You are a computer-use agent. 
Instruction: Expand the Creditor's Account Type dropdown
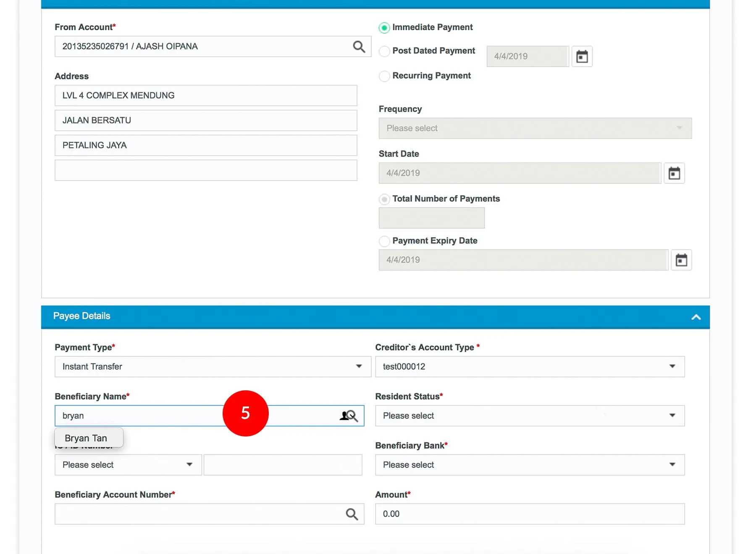[529, 366]
